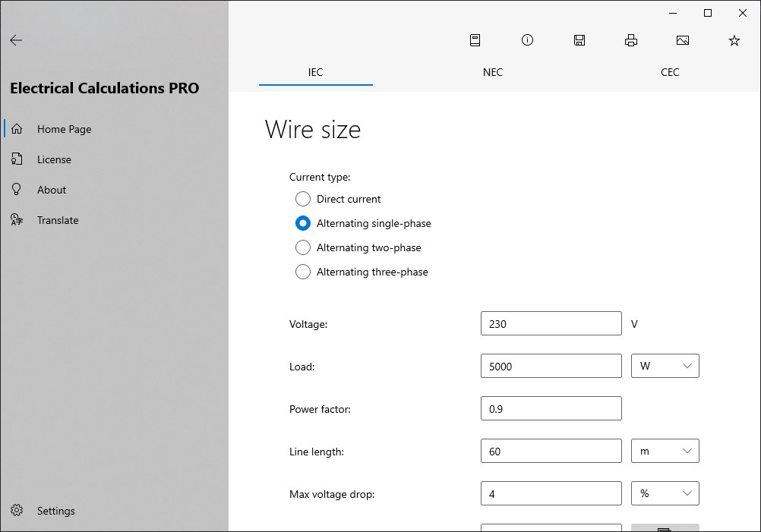Click the Voltage input field

pos(551,323)
